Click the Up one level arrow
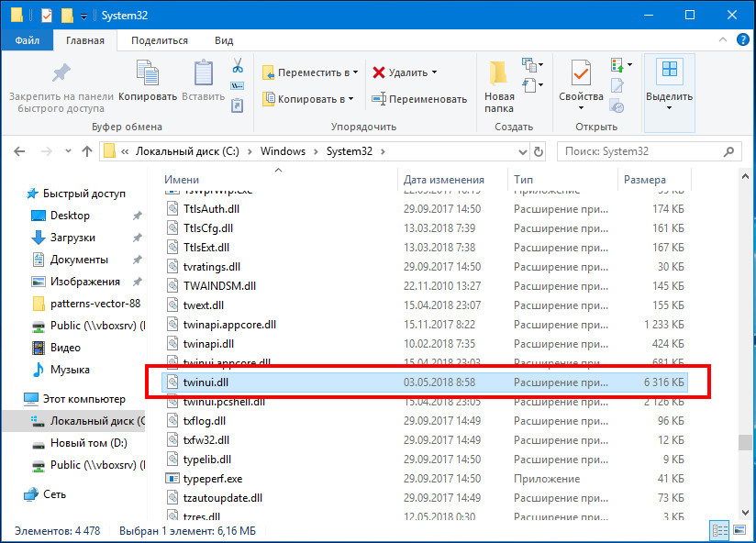Image resolution: width=756 pixels, height=543 pixels. point(87,151)
